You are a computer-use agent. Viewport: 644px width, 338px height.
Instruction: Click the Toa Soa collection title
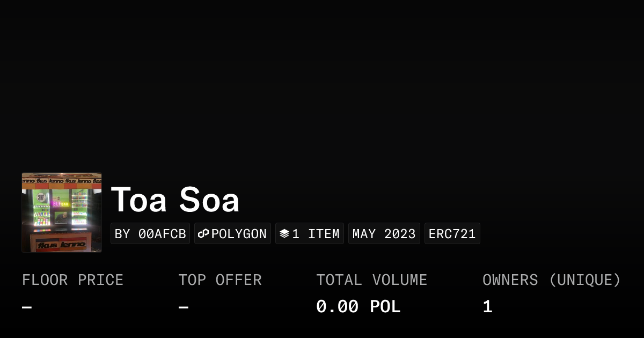(x=175, y=200)
